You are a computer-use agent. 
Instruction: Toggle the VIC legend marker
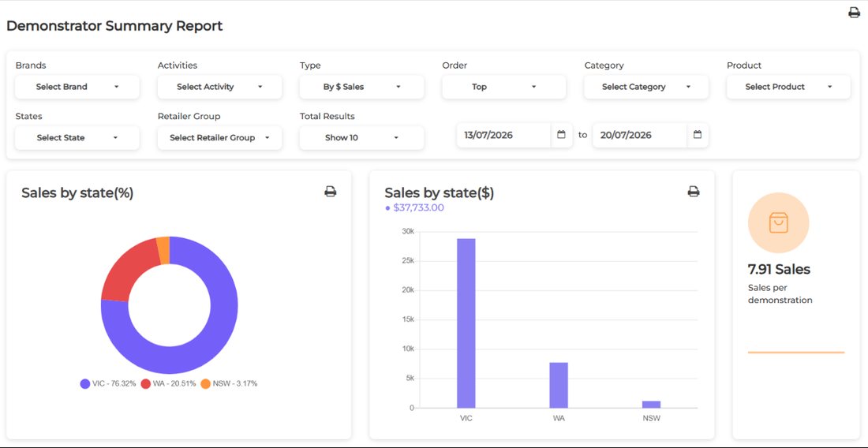pyautogui.click(x=85, y=384)
